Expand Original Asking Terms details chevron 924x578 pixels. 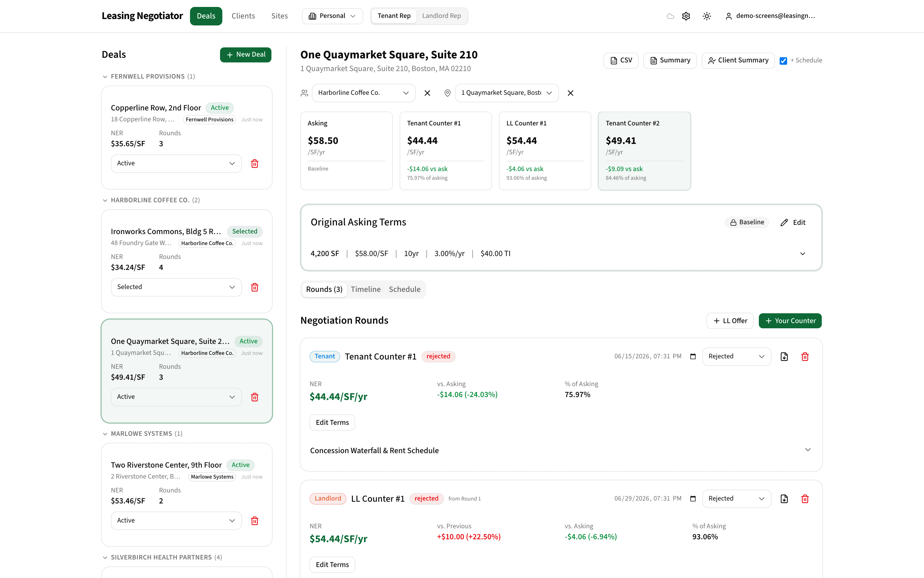coord(803,254)
